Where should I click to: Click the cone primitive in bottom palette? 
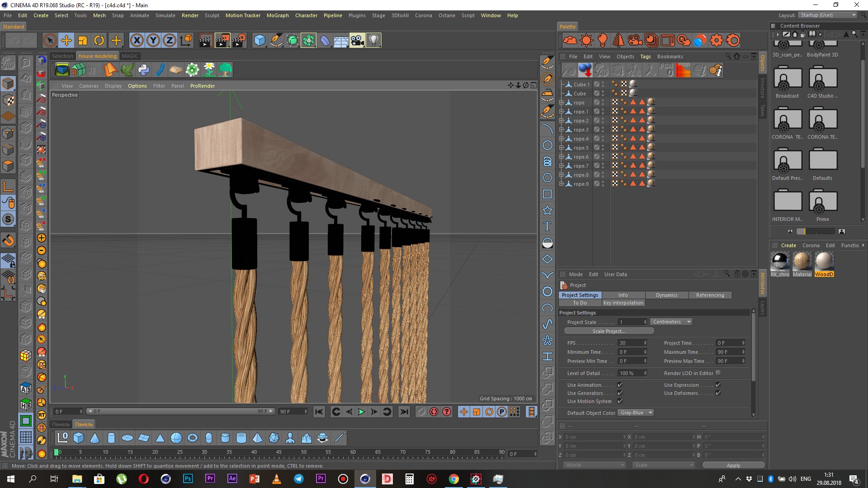tap(95, 437)
